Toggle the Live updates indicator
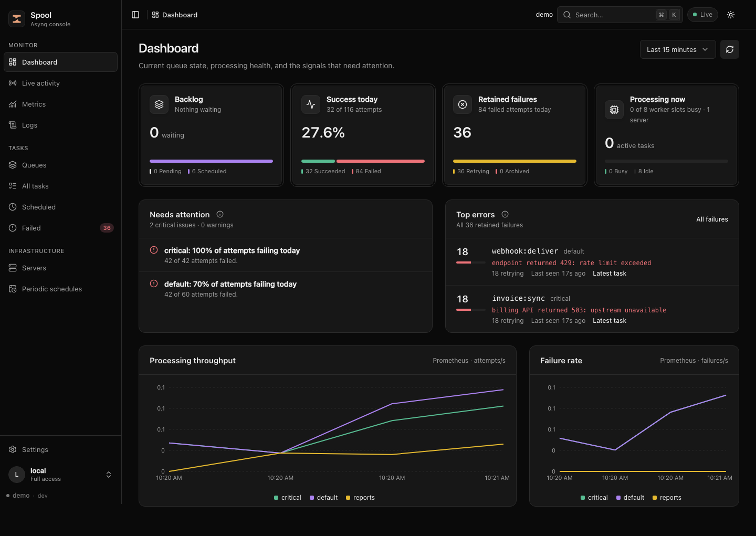The image size is (756, 536). point(702,15)
